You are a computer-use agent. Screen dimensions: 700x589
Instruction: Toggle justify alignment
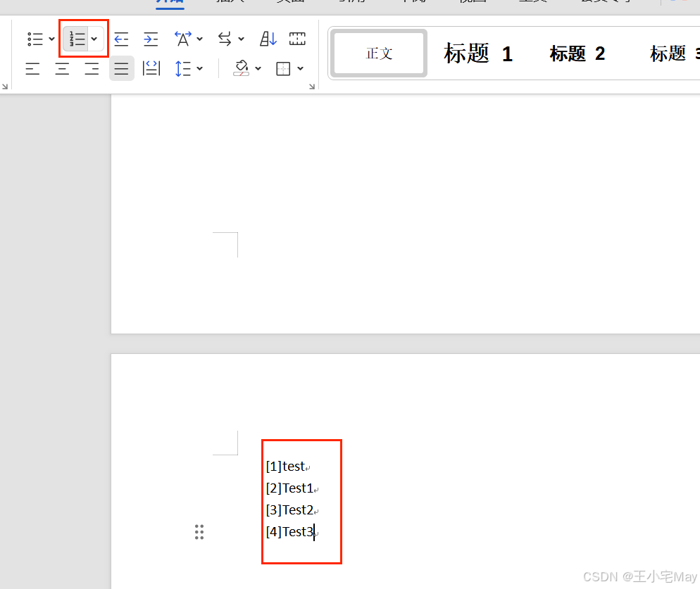click(121, 69)
